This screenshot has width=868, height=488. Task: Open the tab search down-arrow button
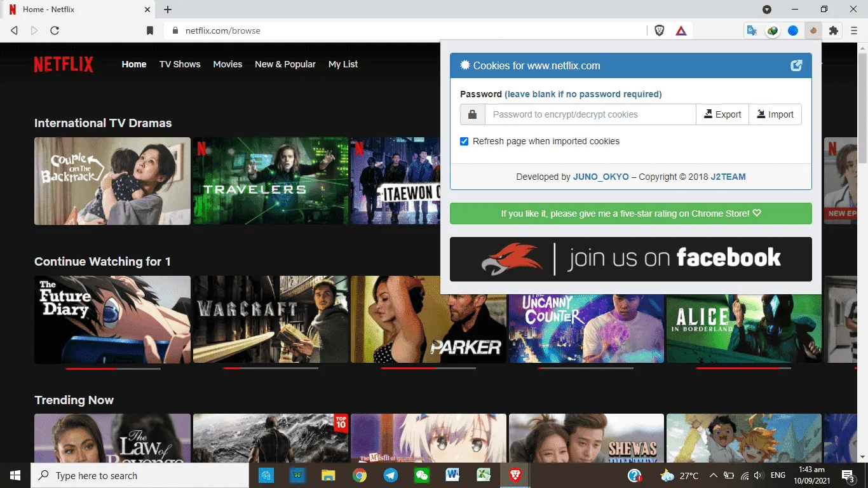point(767,10)
